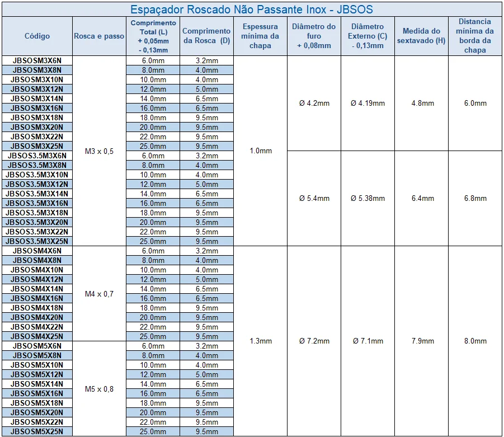The image size is (504, 437).
Task: Click code cell JBSOSM4X20N
Action: coord(37,317)
